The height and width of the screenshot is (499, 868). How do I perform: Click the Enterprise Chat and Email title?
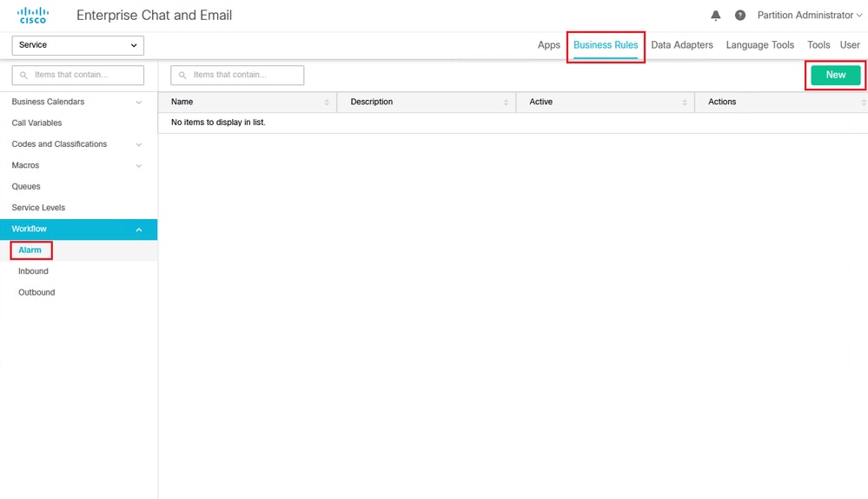pos(154,16)
